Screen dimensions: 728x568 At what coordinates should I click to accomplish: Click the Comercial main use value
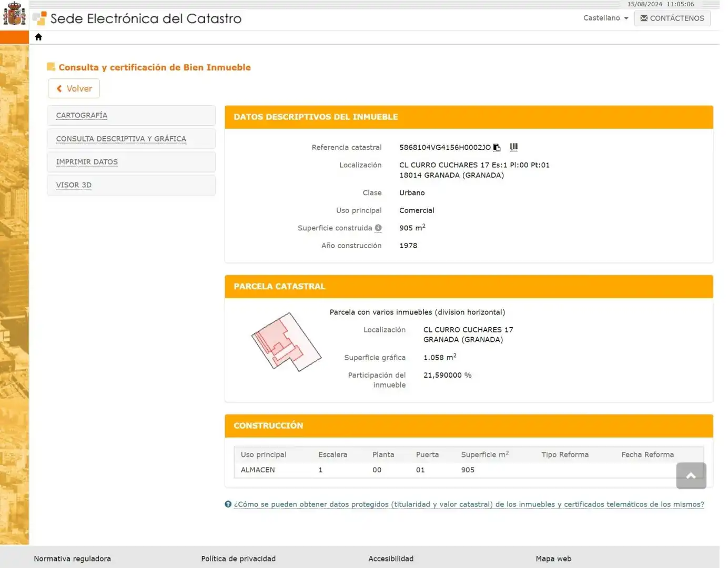pos(417,210)
